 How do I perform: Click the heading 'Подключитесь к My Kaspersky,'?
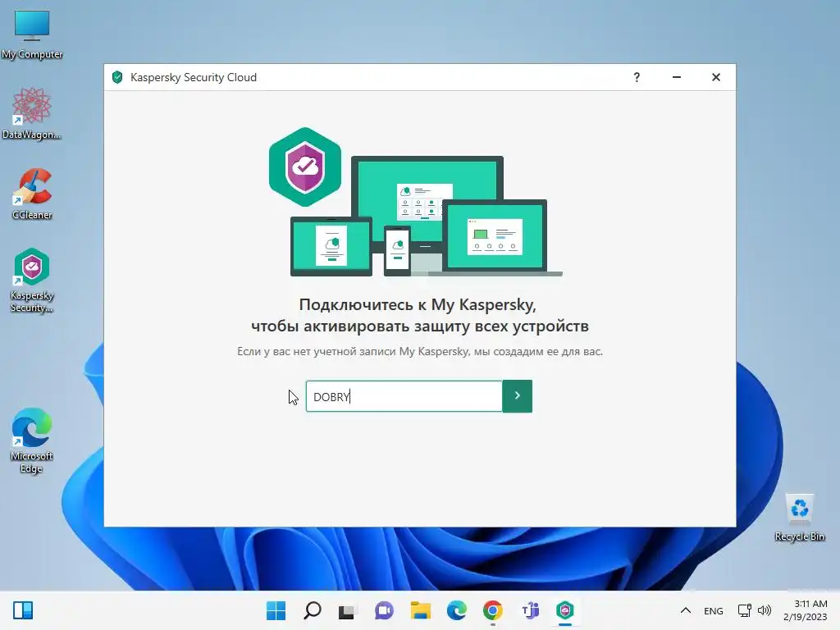pos(418,304)
